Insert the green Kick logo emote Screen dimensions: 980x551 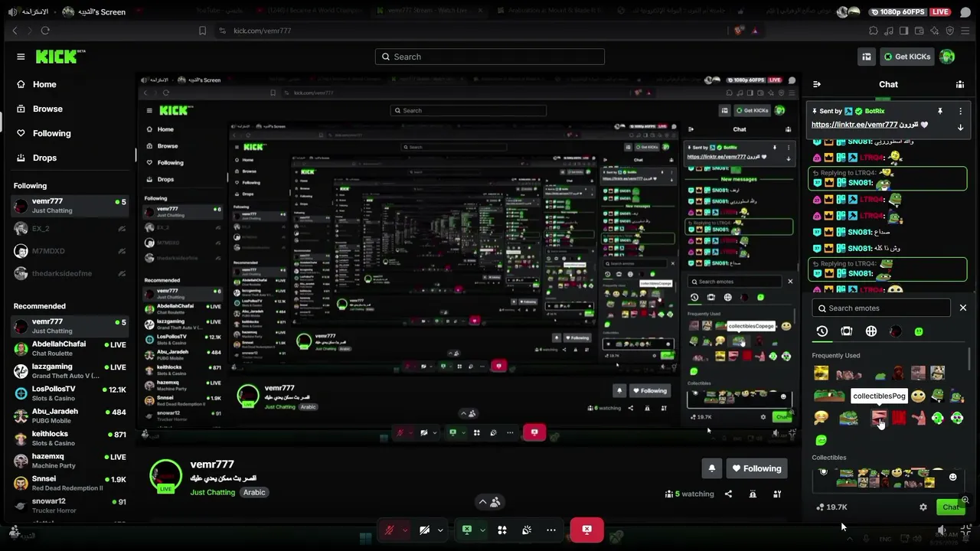pos(822,440)
